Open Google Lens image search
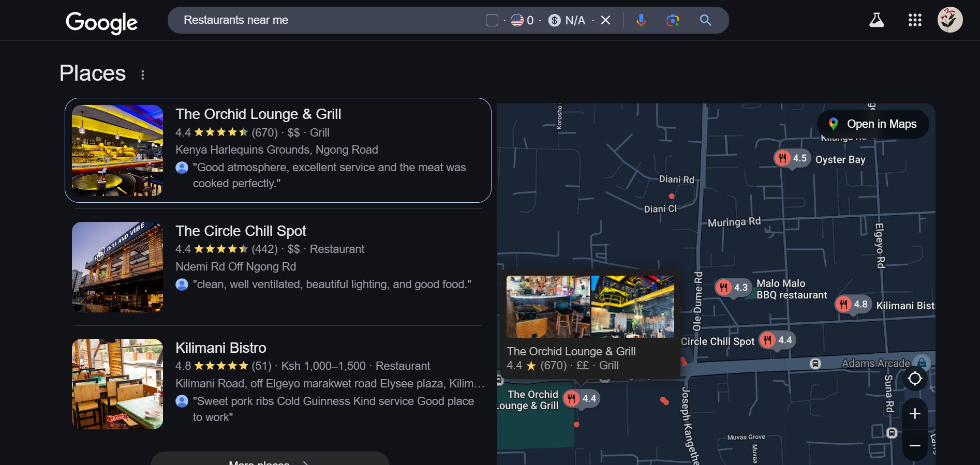This screenshot has height=465, width=980. point(673,20)
